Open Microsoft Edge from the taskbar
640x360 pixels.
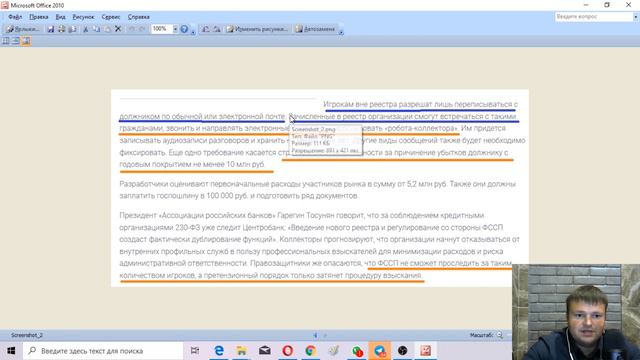click(x=219, y=351)
